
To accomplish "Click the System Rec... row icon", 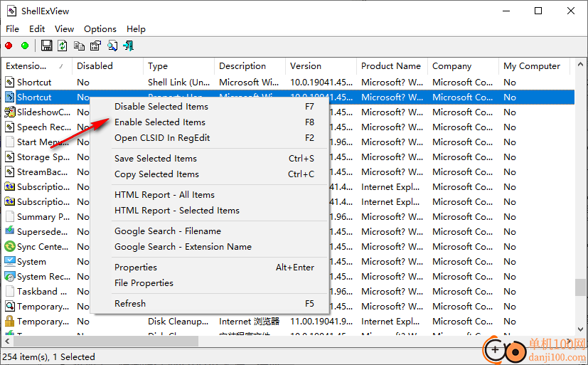I will click(10, 277).
